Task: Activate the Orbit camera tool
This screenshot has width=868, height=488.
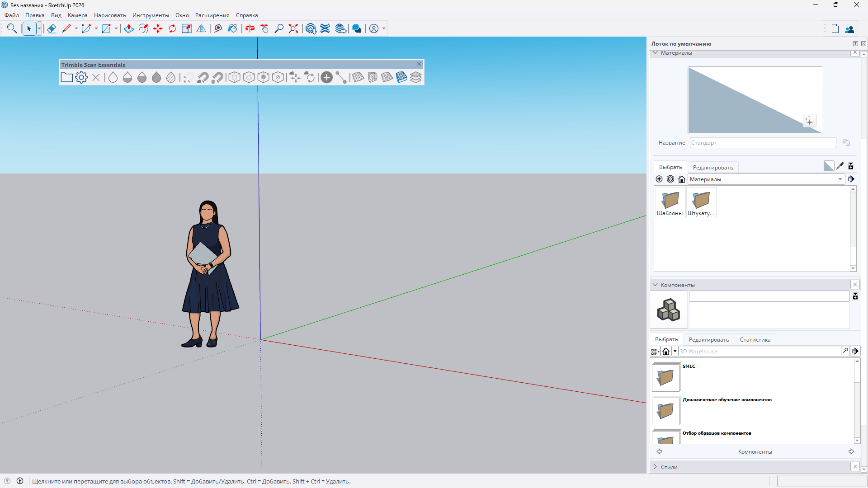Action: coord(250,28)
